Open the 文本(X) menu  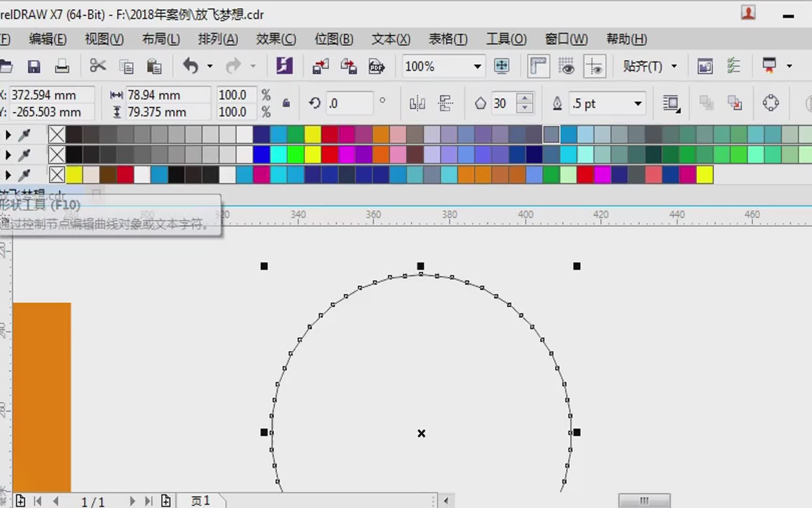391,39
